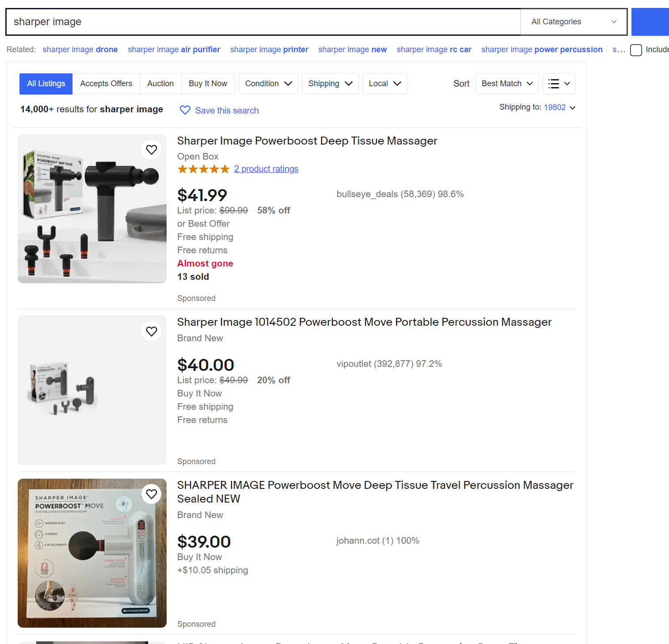Open related search sharper image printer

tap(269, 50)
